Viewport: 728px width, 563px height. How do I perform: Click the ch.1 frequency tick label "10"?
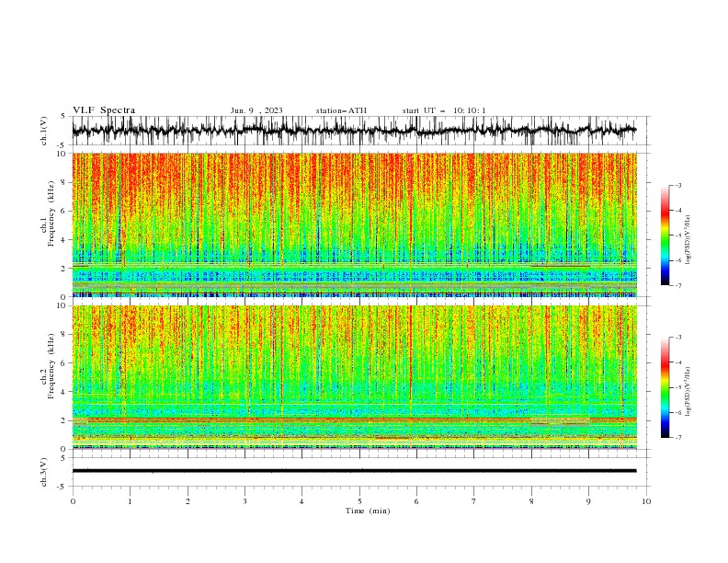(x=63, y=154)
